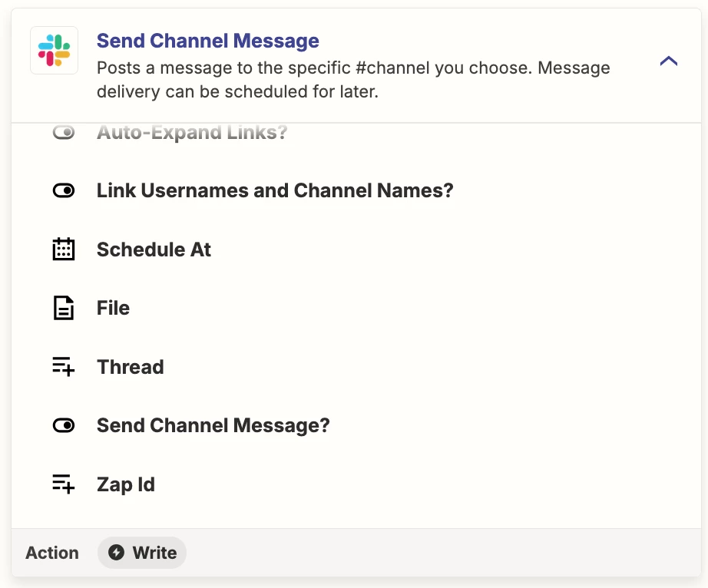The height and width of the screenshot is (588, 708).
Task: Select the File field label
Action: click(x=114, y=308)
